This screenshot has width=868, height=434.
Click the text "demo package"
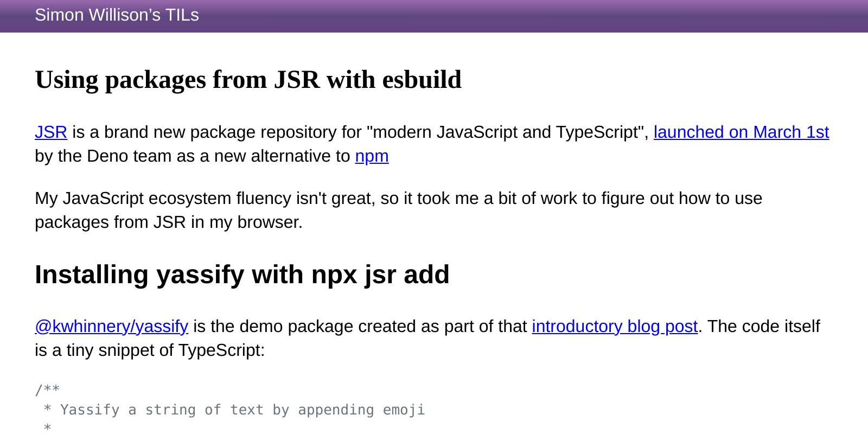point(288,327)
